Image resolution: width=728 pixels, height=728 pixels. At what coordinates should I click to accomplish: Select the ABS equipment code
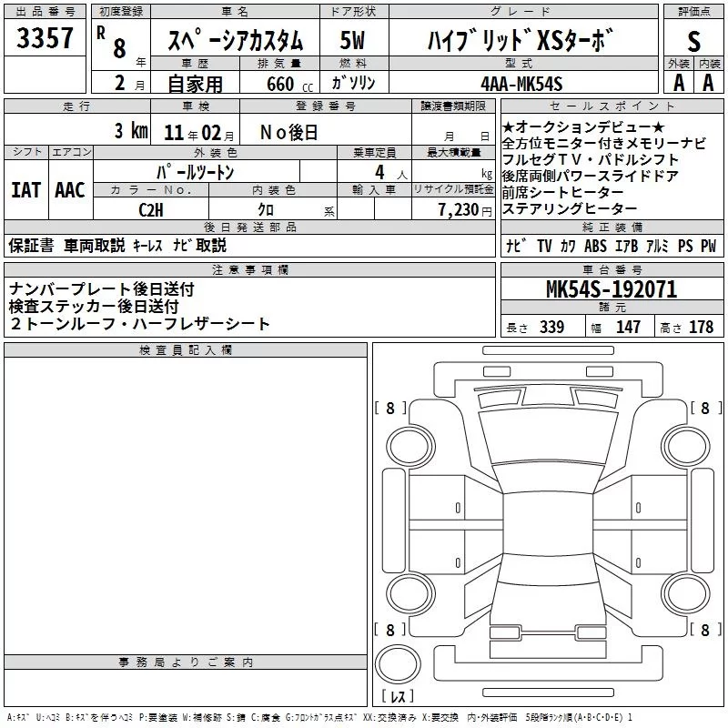pyautogui.click(x=595, y=246)
